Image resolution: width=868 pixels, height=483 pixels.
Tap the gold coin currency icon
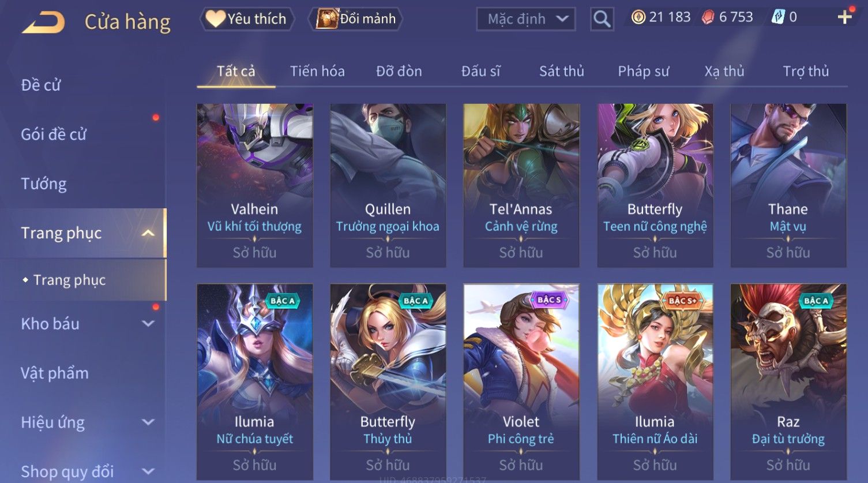[x=638, y=17]
